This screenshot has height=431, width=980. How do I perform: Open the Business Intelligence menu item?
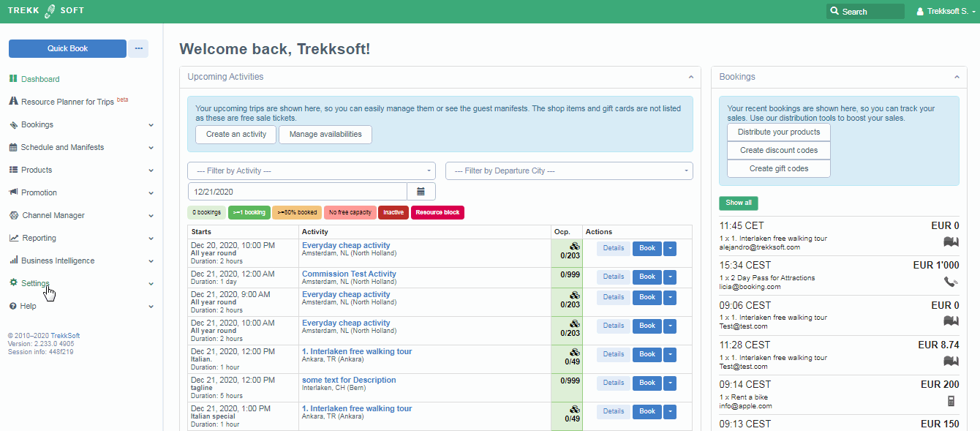click(x=58, y=261)
